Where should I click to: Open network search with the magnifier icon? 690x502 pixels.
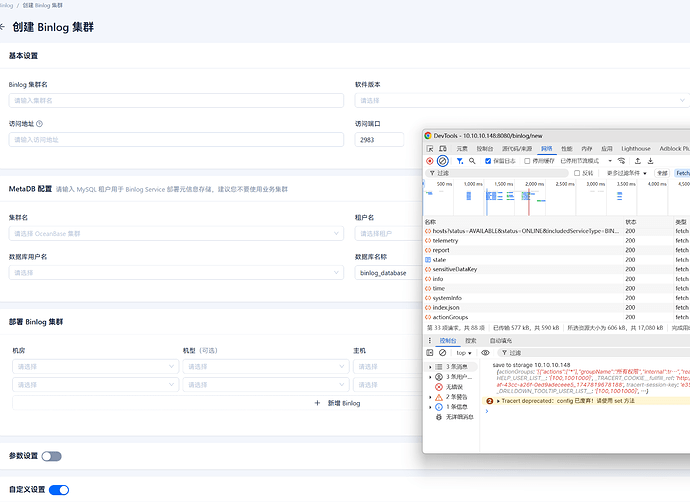tap(472, 161)
